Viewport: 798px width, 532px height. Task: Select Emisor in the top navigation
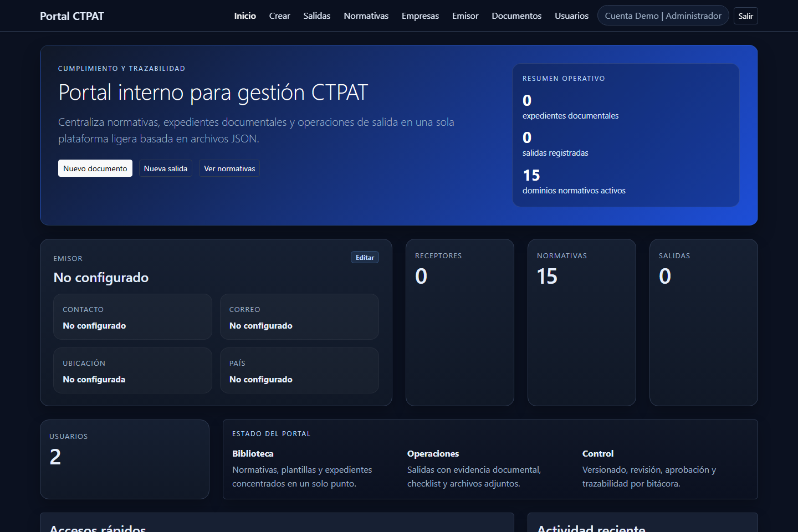465,16
